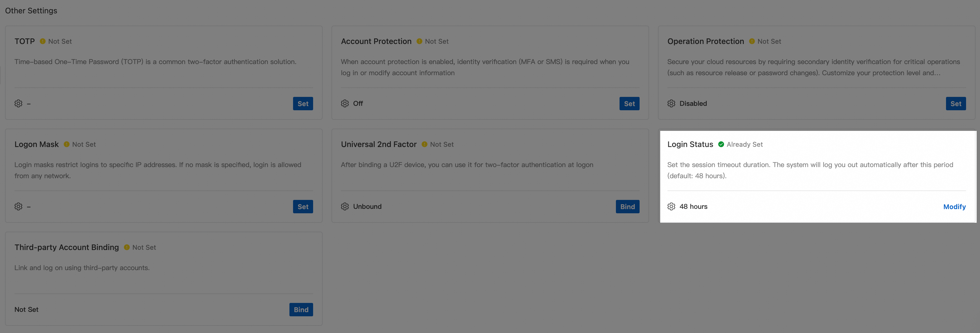Image resolution: width=980 pixels, height=333 pixels.
Task: Click the Account Protection card heading
Action: [376, 41]
